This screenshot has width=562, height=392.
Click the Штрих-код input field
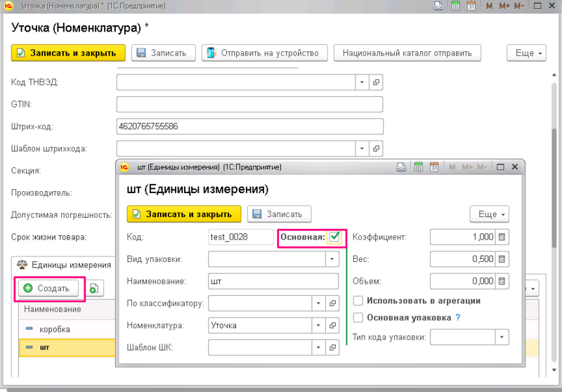pos(249,126)
